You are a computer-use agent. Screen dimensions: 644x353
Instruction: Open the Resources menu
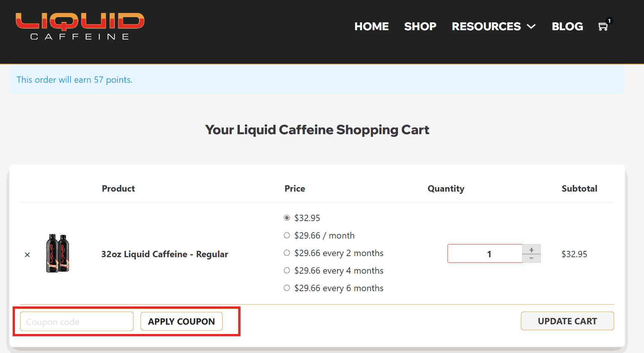486,26
